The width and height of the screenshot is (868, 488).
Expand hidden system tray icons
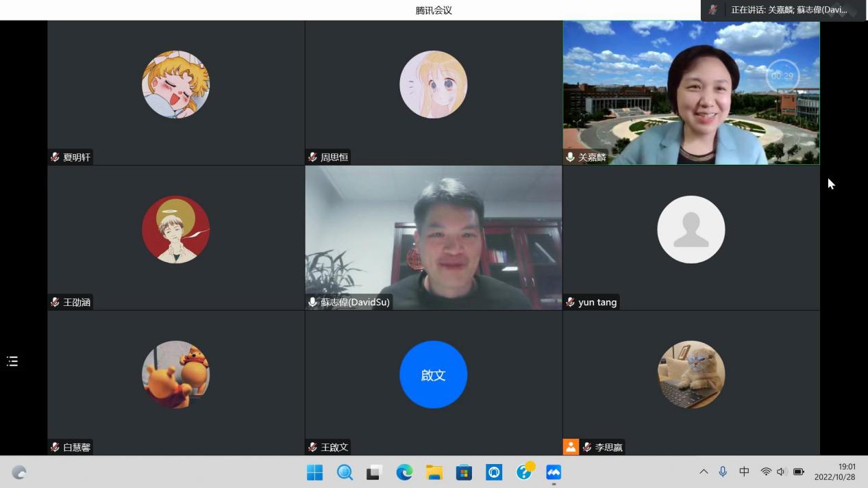(704, 472)
